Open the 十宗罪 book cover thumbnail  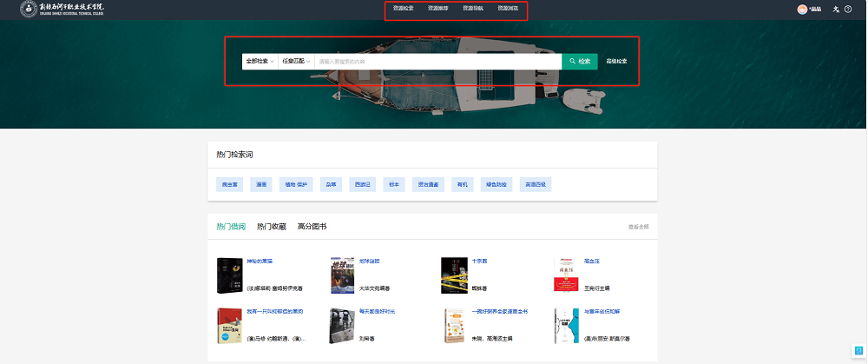pyautogui.click(x=454, y=275)
